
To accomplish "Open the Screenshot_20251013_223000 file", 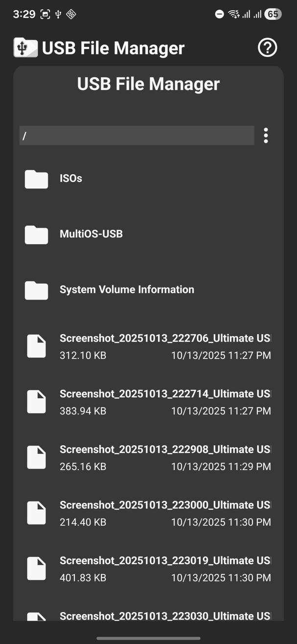I will (147, 513).
